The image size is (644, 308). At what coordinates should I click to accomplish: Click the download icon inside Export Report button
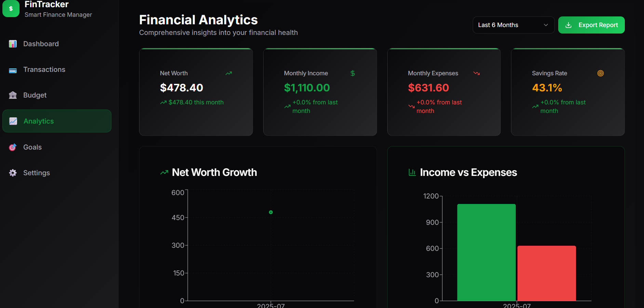568,25
